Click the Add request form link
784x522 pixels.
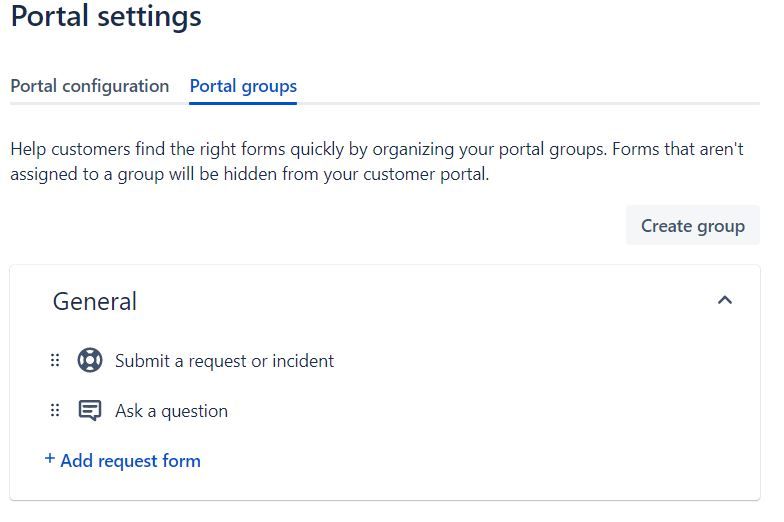(130, 461)
